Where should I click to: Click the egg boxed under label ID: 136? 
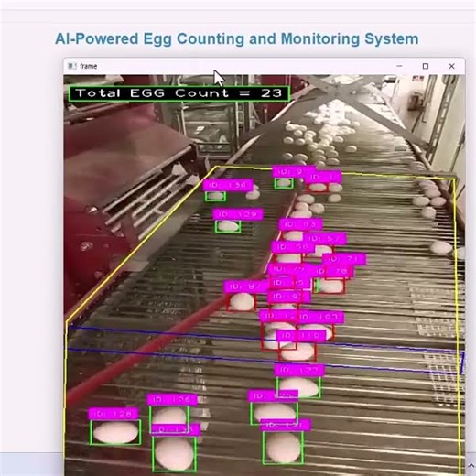(215, 196)
